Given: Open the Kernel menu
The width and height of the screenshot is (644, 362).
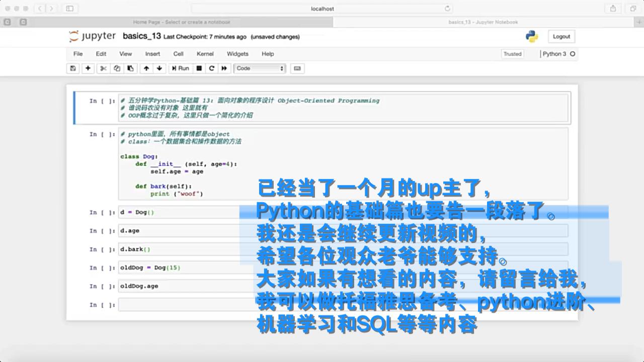Looking at the screenshot, I should (x=204, y=54).
